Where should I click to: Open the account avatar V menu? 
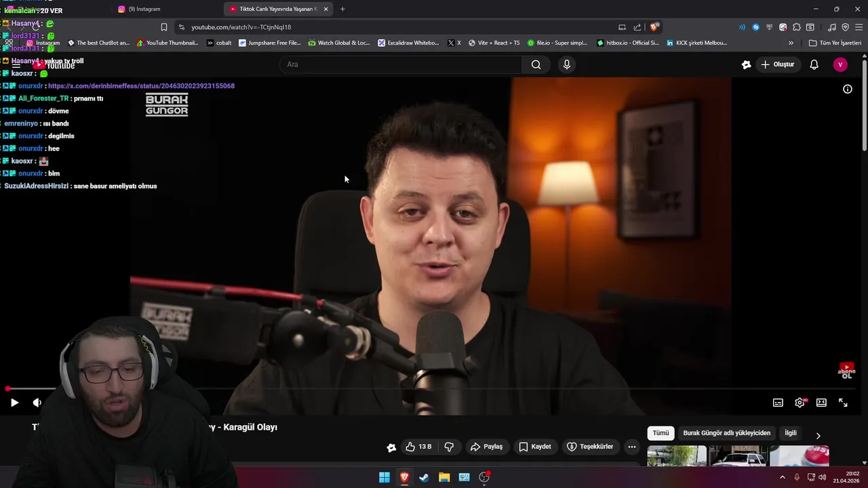click(840, 64)
